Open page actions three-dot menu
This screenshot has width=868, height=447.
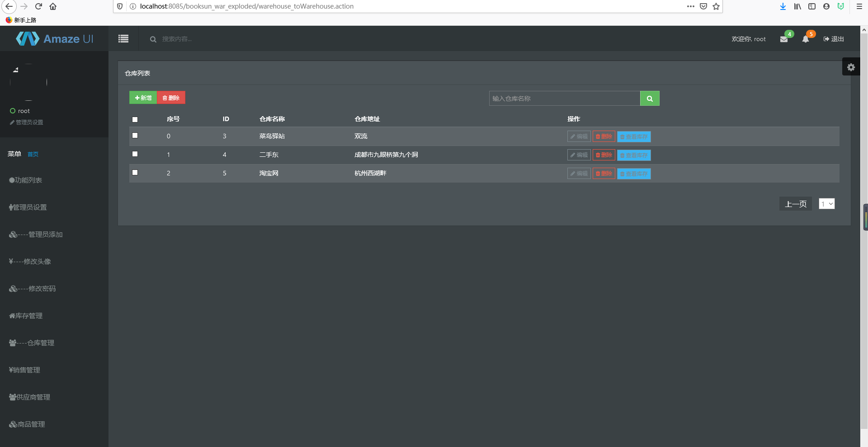click(x=691, y=6)
